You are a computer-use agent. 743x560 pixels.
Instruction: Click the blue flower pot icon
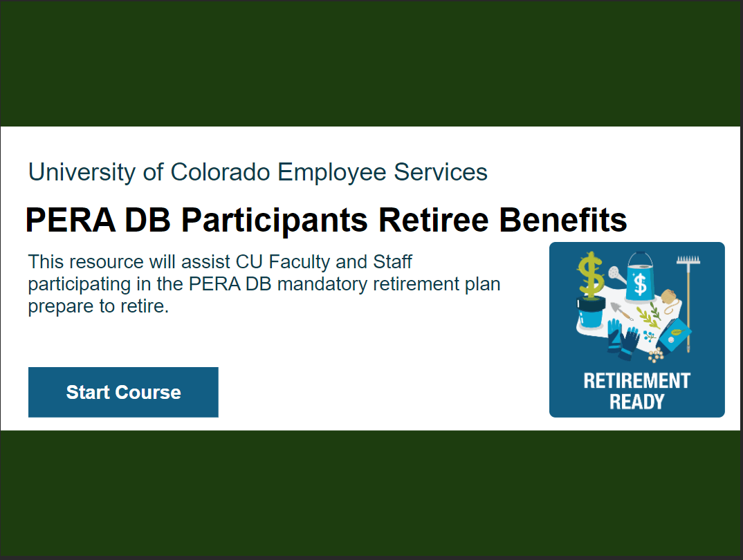pyautogui.click(x=591, y=312)
